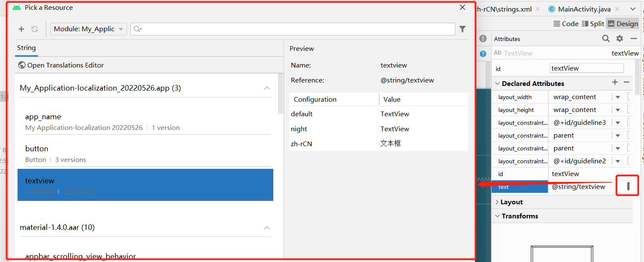The width and height of the screenshot is (644, 262).
Task: Click the refresh resources icon
Action: pyautogui.click(x=35, y=29)
